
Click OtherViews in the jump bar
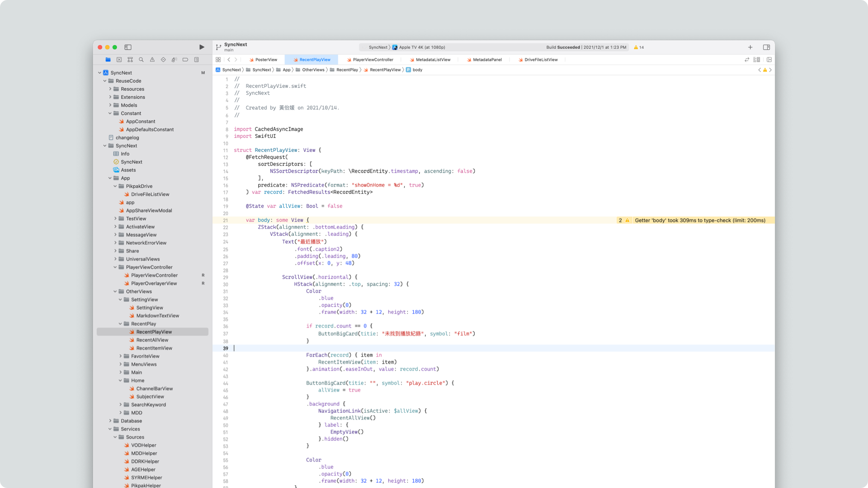[310, 70]
